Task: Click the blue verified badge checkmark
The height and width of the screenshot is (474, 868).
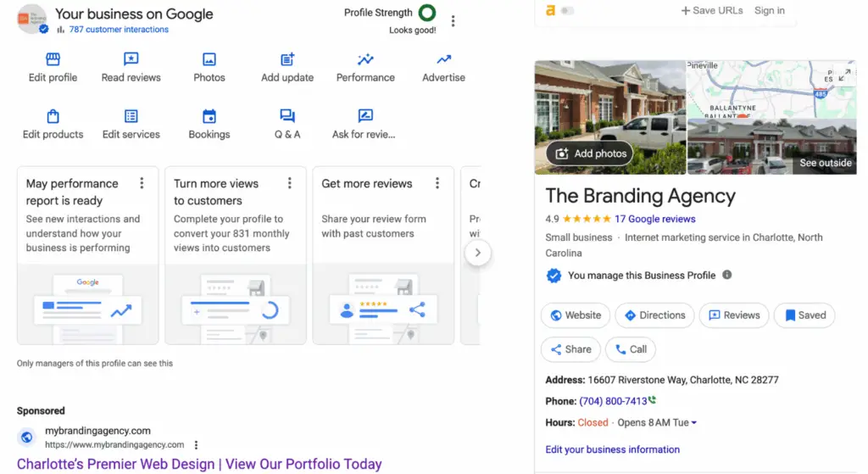Action: click(x=554, y=276)
